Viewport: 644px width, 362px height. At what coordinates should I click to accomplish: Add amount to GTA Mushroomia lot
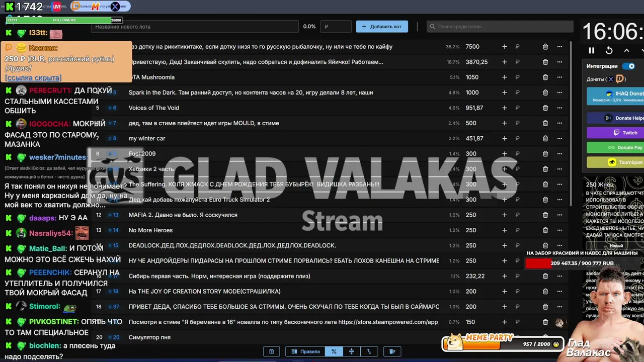(x=505, y=77)
